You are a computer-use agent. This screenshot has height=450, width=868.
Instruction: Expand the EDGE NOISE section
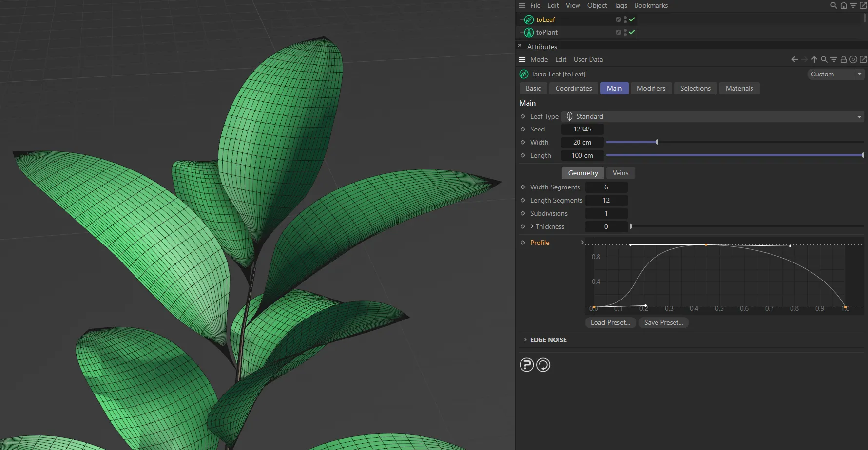(x=525, y=340)
